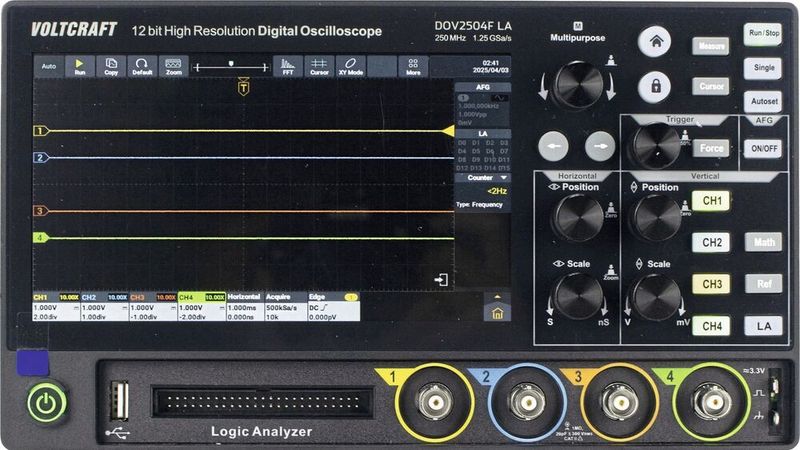Tap the clock showing 02:41
This screenshot has width=800, height=450.
click(491, 63)
